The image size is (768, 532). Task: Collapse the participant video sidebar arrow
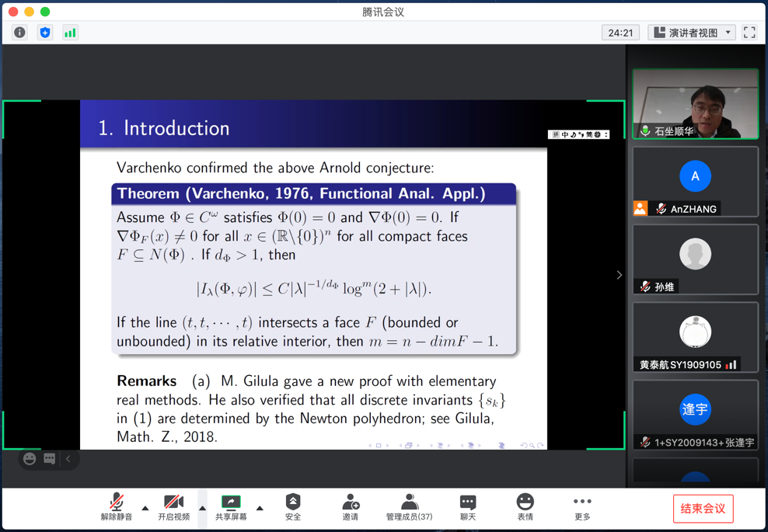click(x=619, y=275)
